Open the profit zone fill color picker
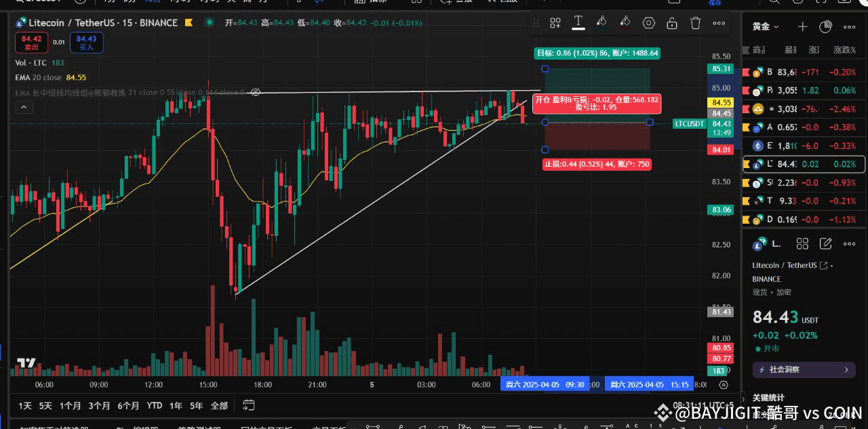 point(601,23)
